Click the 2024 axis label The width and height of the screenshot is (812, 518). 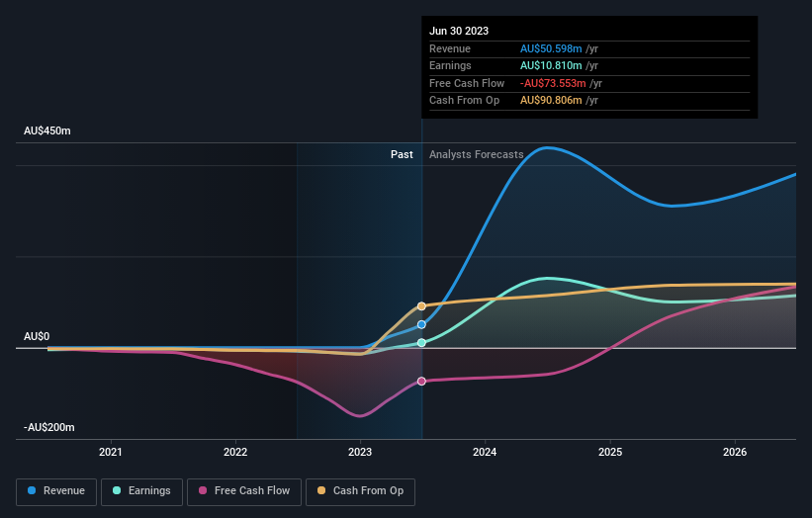tap(485, 452)
